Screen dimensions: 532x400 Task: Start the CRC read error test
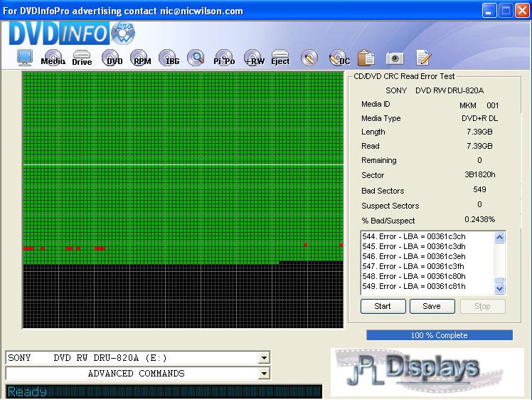383,306
